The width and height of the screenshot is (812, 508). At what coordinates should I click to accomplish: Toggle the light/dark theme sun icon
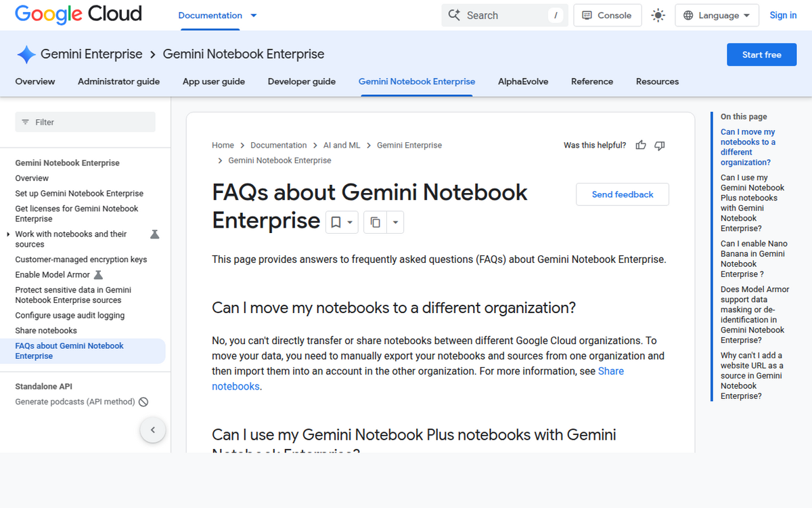tap(658, 16)
